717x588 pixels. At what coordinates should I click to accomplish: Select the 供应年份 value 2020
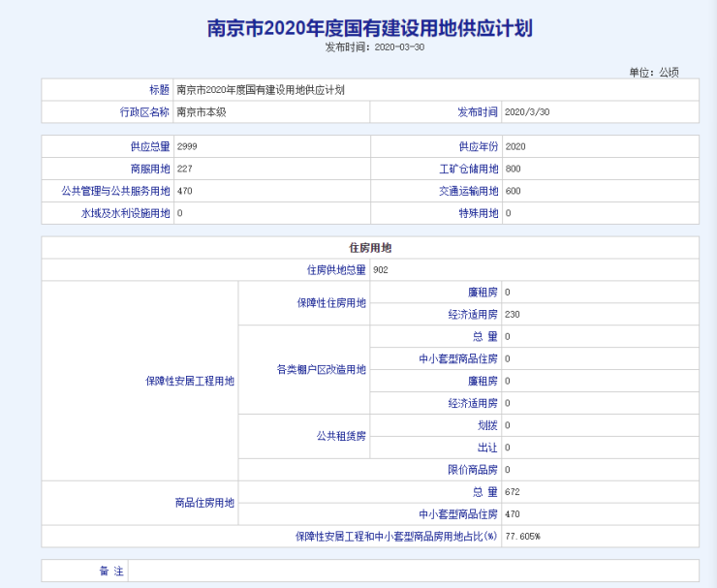515,146
